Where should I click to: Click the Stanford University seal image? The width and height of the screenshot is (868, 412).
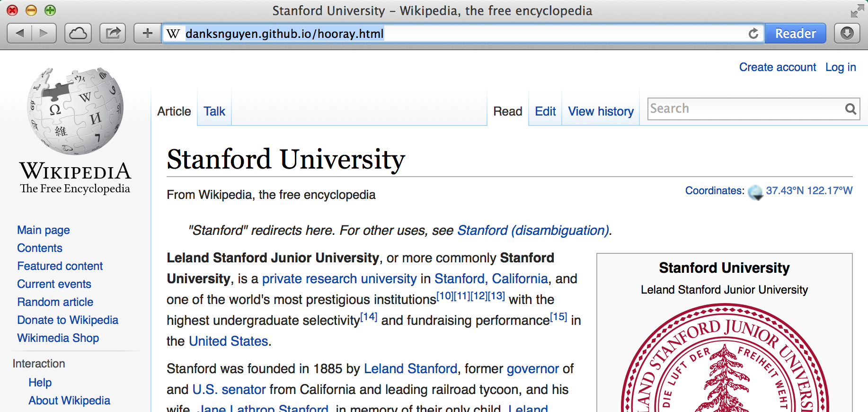(x=725, y=358)
